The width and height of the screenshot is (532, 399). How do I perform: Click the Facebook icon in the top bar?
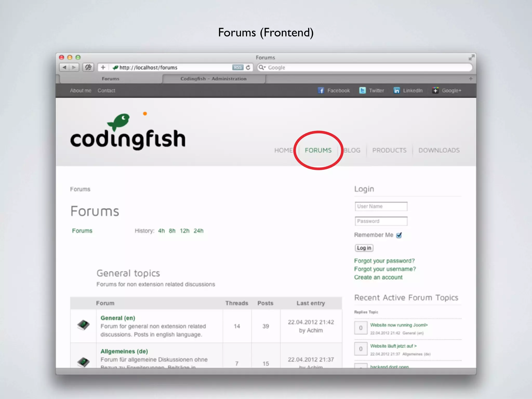(x=321, y=90)
